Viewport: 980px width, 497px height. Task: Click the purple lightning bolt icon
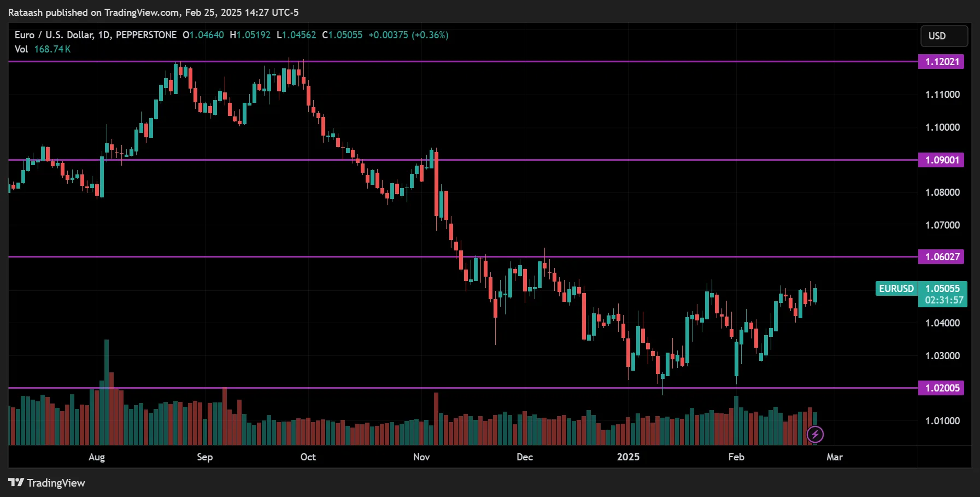(815, 435)
